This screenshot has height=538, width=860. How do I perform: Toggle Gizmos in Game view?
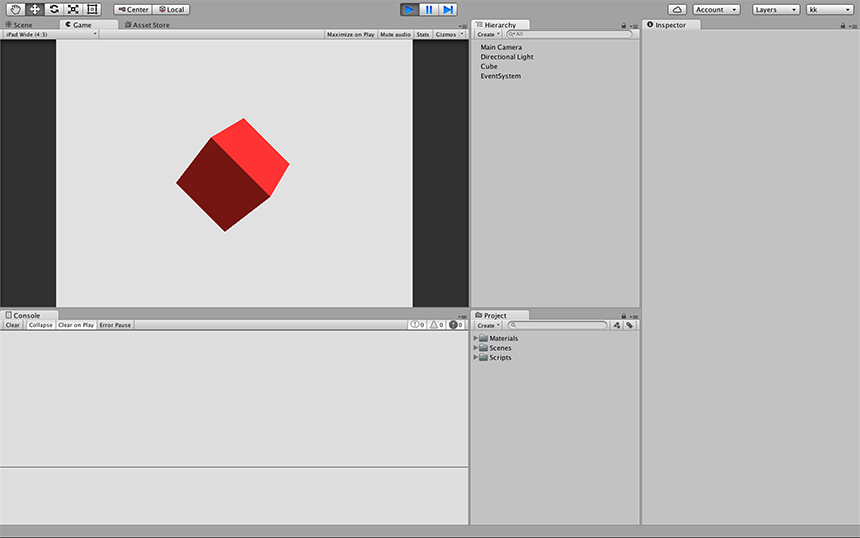[445, 34]
